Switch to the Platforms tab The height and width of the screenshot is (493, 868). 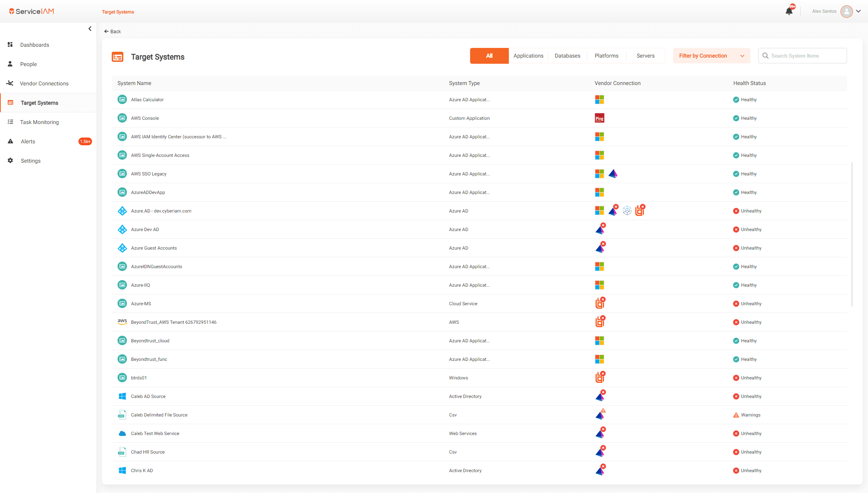tap(606, 56)
